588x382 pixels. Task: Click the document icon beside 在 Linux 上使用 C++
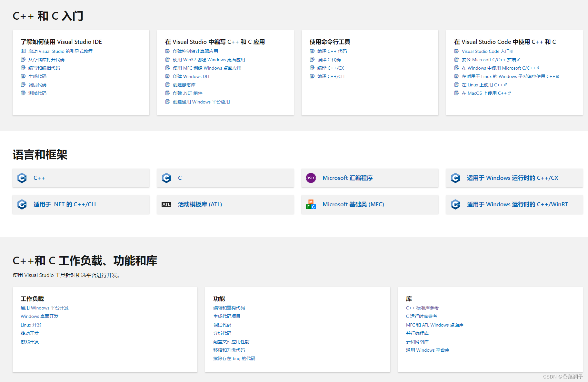pyautogui.click(x=457, y=84)
